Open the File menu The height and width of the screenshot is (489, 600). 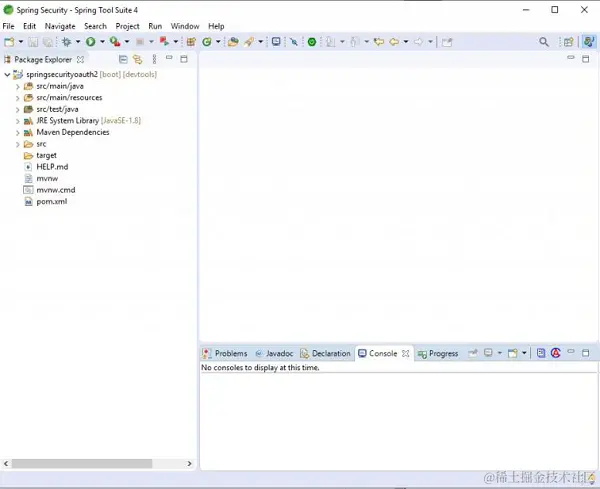(8, 26)
